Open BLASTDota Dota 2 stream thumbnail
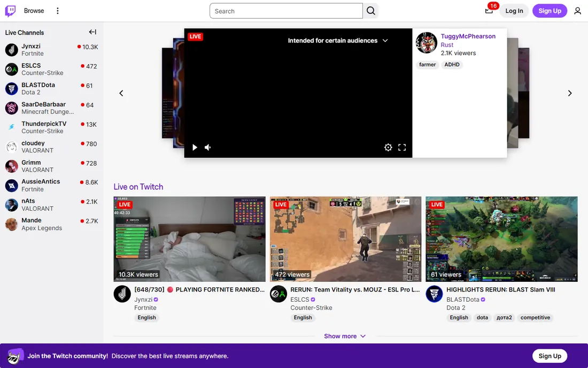 click(501, 239)
